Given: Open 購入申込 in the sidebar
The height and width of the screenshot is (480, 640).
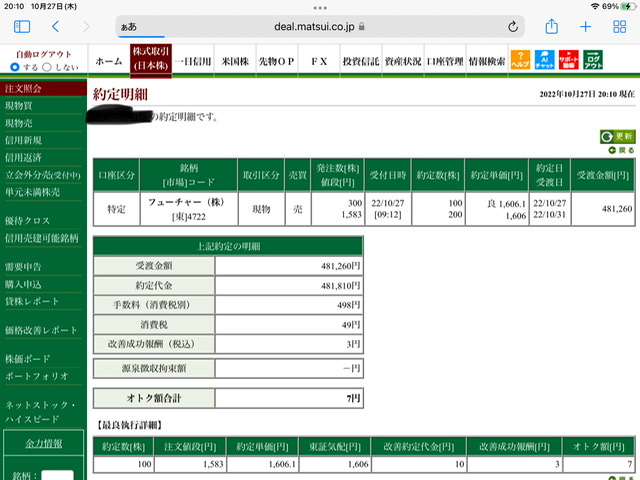Looking at the screenshot, I should pos(23,284).
